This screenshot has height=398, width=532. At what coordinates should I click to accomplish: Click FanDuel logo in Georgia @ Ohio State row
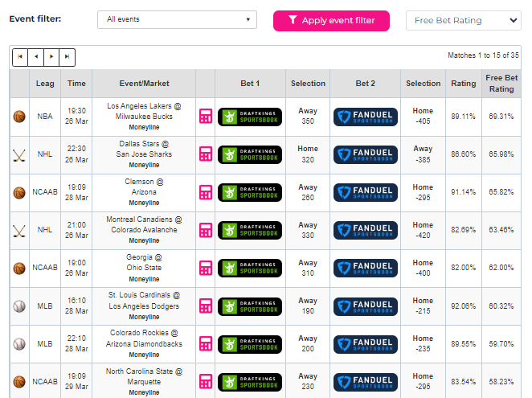point(366,269)
